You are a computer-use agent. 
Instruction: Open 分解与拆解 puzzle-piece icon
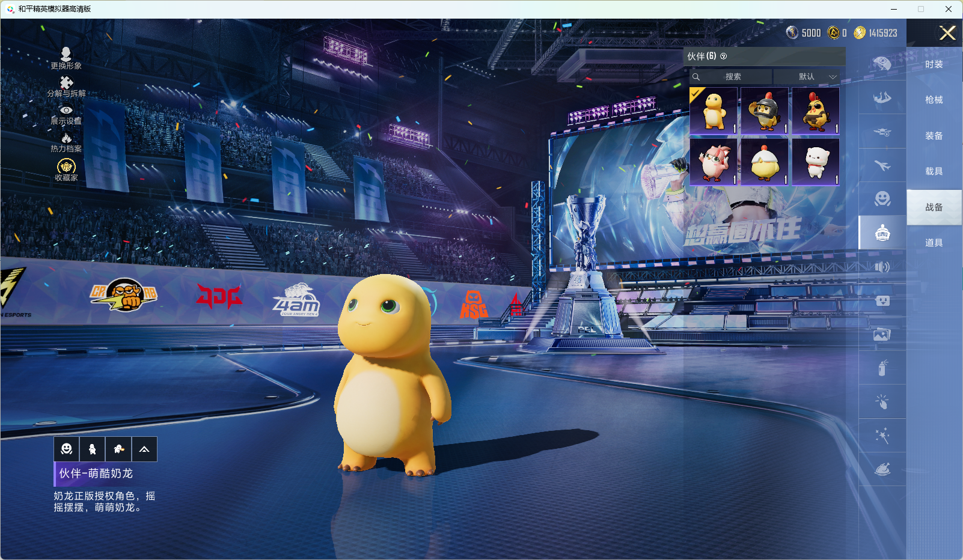tap(66, 87)
